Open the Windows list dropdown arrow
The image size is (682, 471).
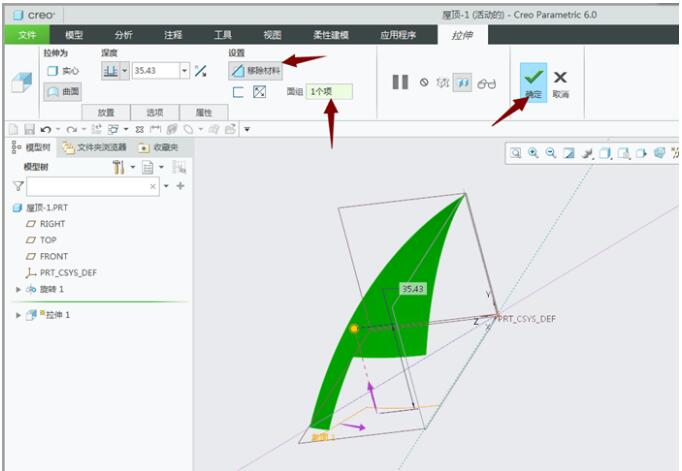(126, 129)
